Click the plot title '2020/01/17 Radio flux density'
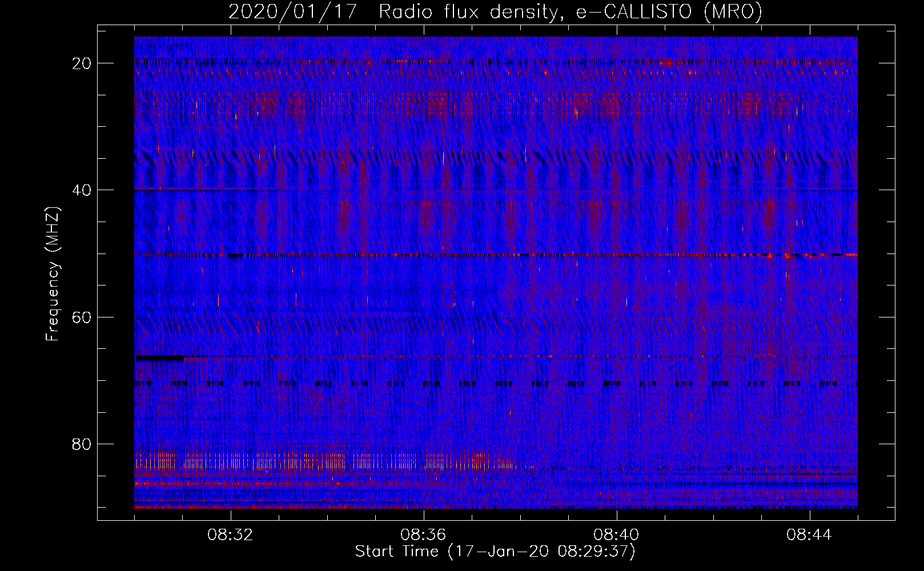This screenshot has width=924, height=571. tap(496, 12)
